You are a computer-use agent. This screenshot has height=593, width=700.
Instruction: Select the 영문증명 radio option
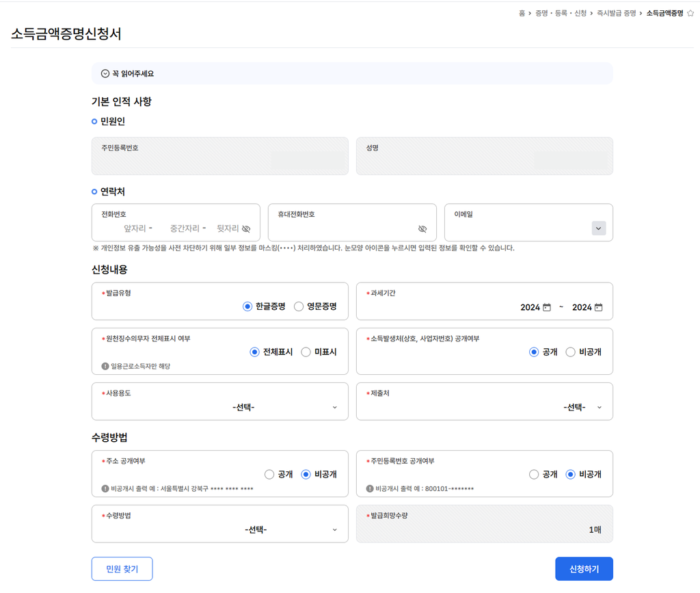click(x=299, y=307)
